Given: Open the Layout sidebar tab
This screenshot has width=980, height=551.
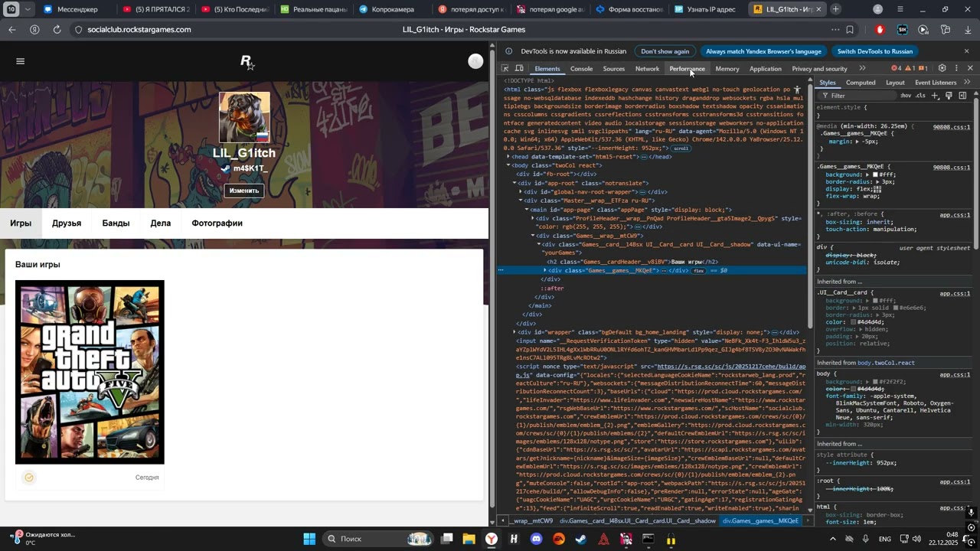Looking at the screenshot, I should [895, 83].
